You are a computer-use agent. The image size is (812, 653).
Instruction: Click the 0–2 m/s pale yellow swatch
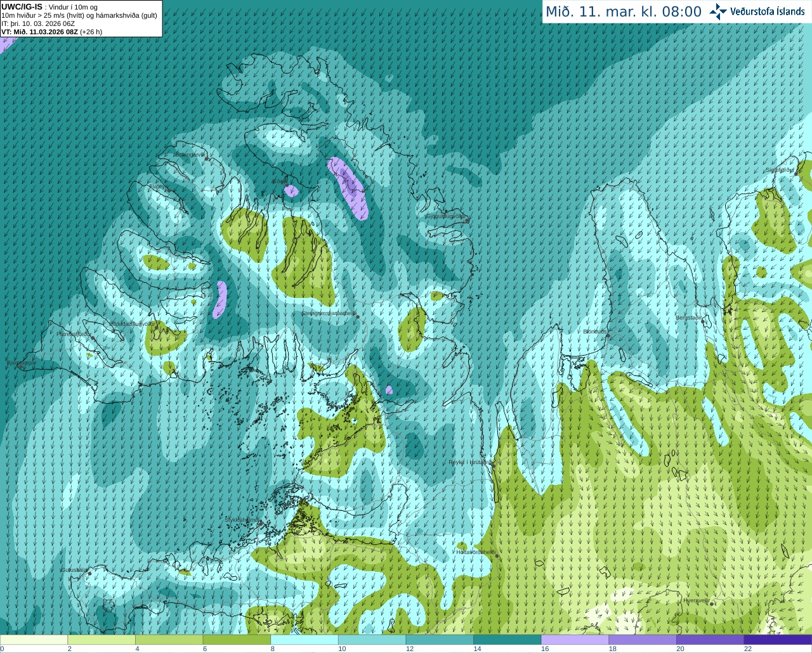[x=34, y=640]
